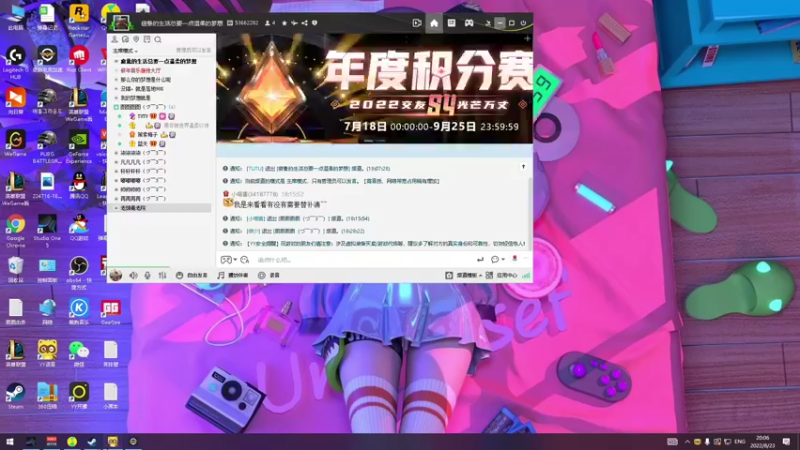800x450 pixels.
Task: Open PUBG BATTLEGROUNDS desktop icon
Action: coord(47,147)
